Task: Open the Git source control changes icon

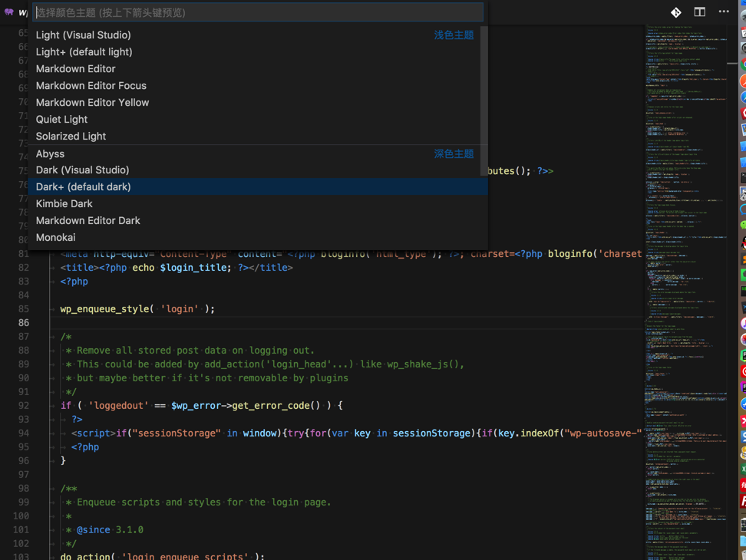Action: tap(675, 12)
